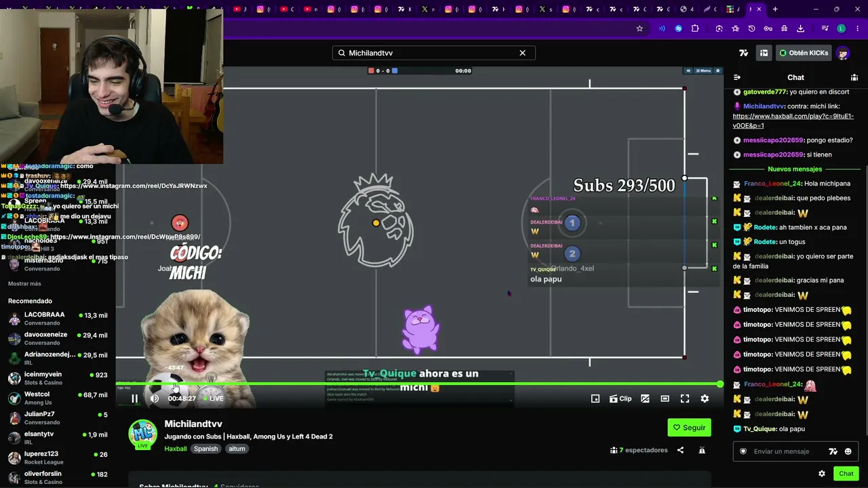868x488 pixels.
Task: Open browser history clock icon
Action: tap(751, 28)
